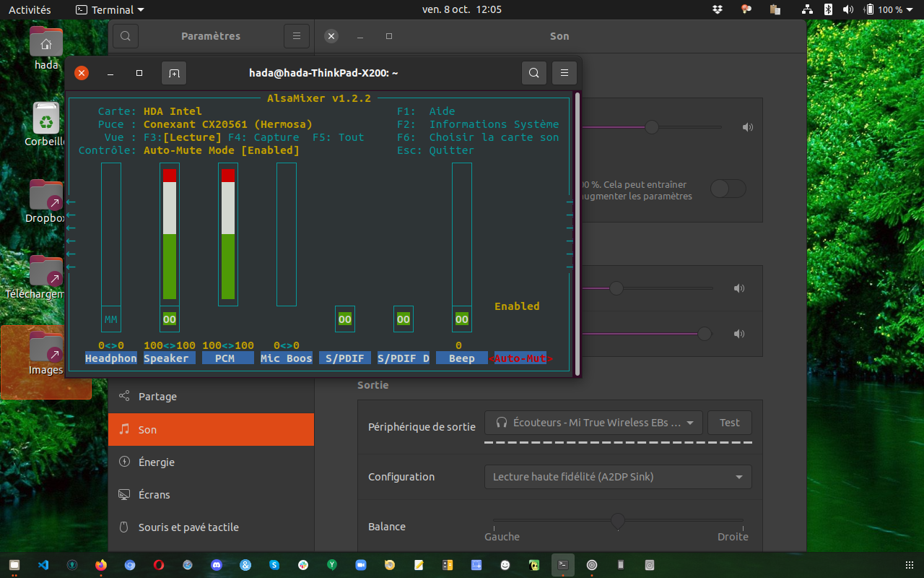The height and width of the screenshot is (578, 924).
Task: Open the Files manager in dock
Action: point(14,565)
